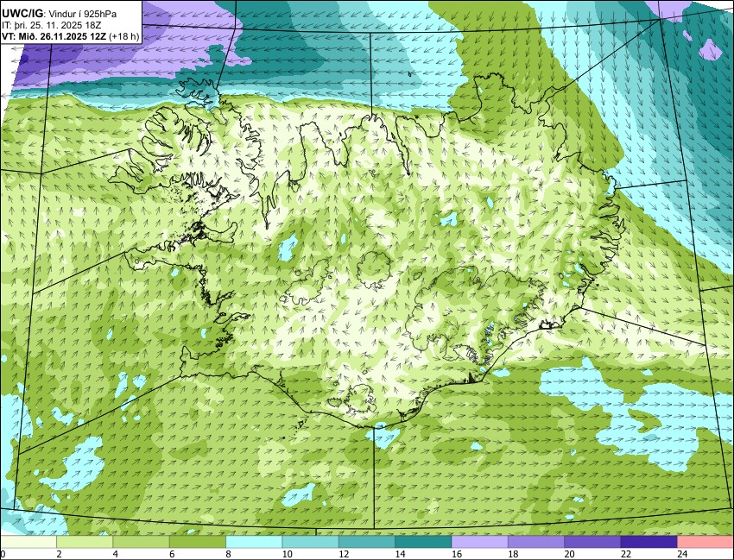Click the legend value 14
The image size is (734, 560).
(400, 554)
